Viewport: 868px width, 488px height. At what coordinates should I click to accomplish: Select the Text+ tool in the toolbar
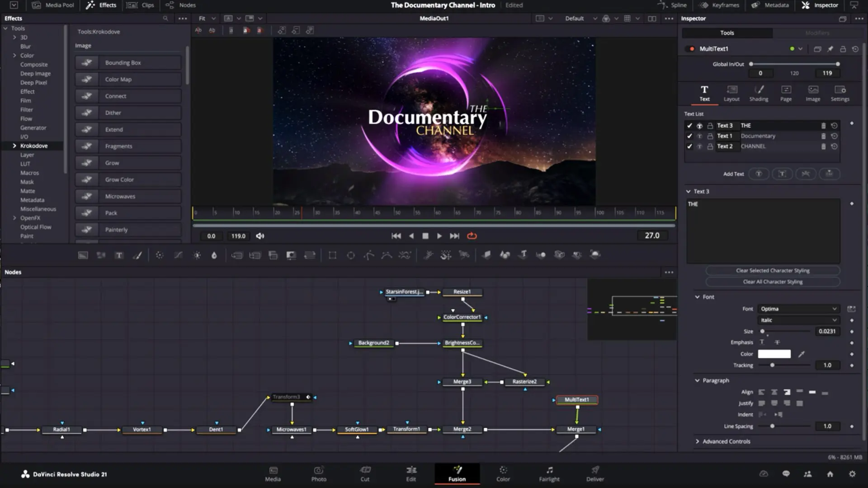pyautogui.click(x=119, y=255)
